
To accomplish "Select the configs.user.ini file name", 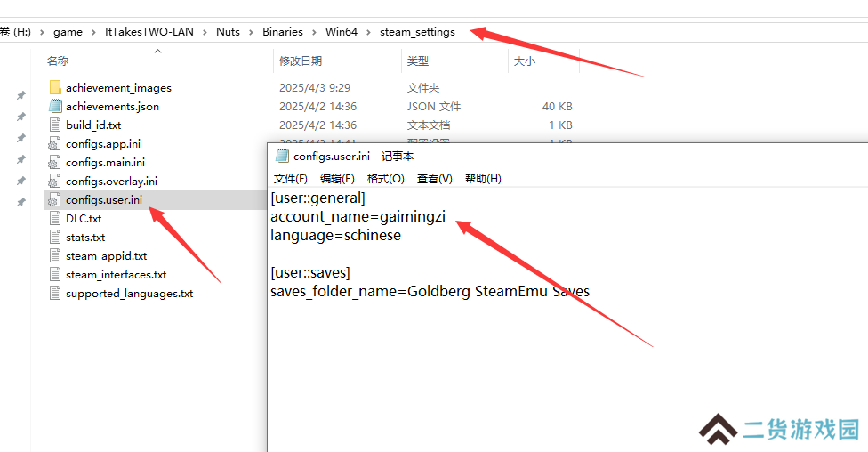I will pyautogui.click(x=104, y=200).
